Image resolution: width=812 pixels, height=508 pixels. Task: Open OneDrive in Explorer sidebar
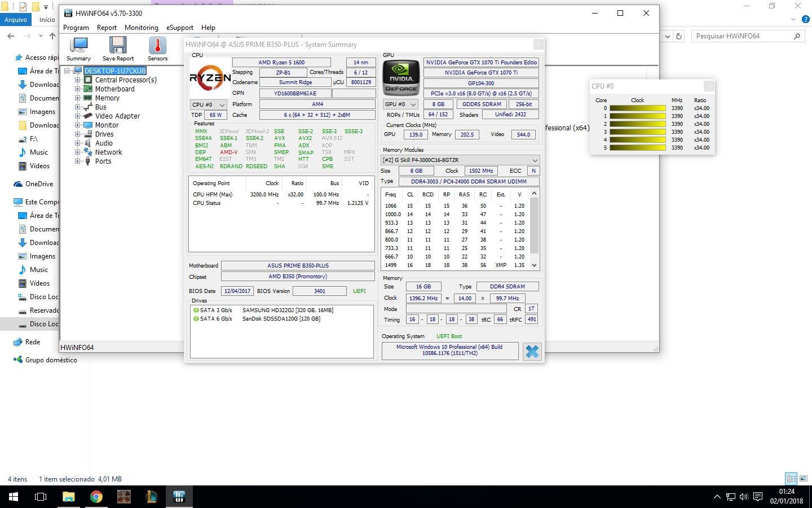tap(39, 184)
